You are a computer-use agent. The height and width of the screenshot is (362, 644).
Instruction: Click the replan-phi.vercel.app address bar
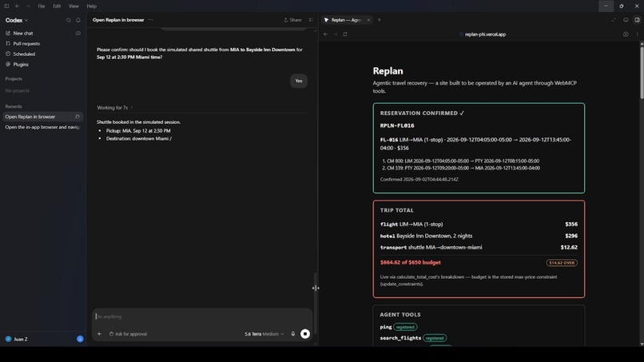coord(483,34)
